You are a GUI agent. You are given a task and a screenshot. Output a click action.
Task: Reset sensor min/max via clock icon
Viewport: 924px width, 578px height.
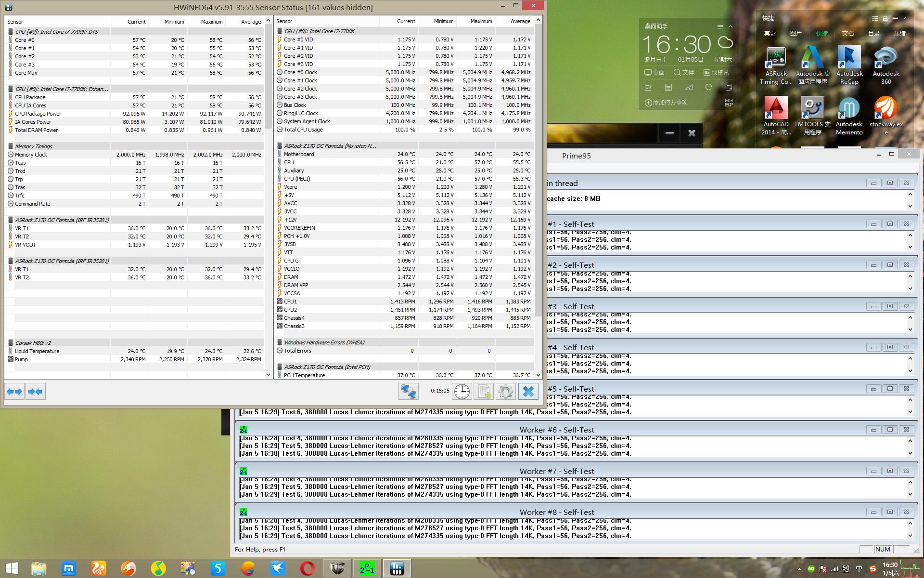(x=462, y=391)
